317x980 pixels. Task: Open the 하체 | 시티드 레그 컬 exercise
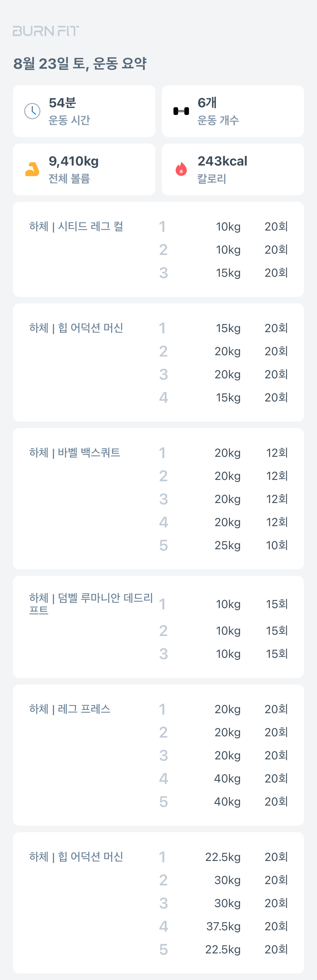[x=76, y=226]
